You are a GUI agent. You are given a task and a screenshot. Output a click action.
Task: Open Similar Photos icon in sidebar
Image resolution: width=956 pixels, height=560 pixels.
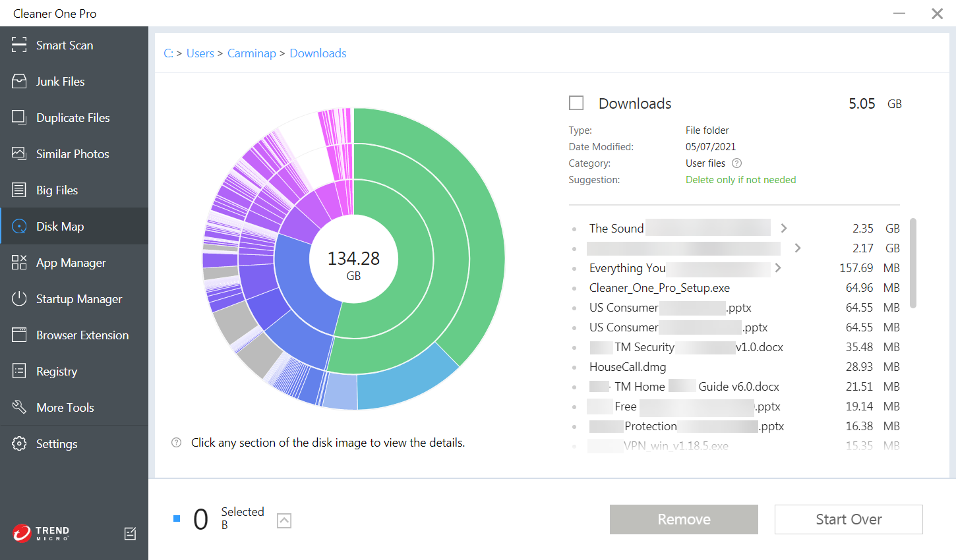coord(19,154)
